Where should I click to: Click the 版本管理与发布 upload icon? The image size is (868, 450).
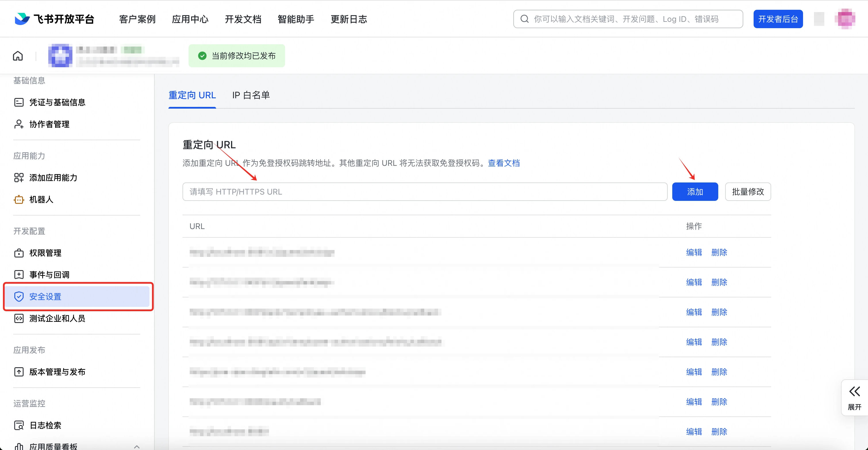(x=19, y=372)
